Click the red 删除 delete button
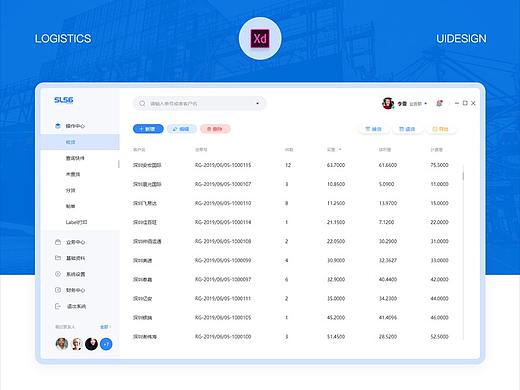This screenshot has width=520, height=390. [215, 129]
